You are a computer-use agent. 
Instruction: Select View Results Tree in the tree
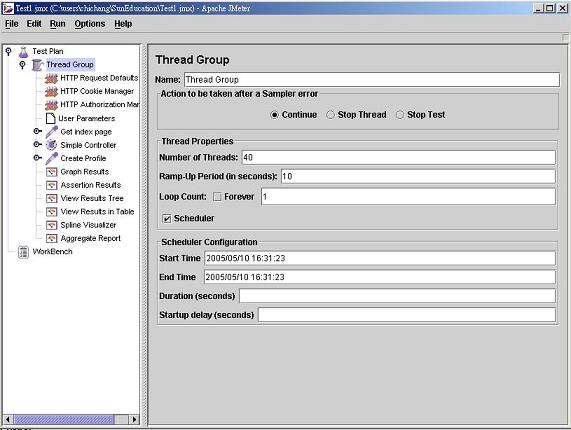coord(92,198)
